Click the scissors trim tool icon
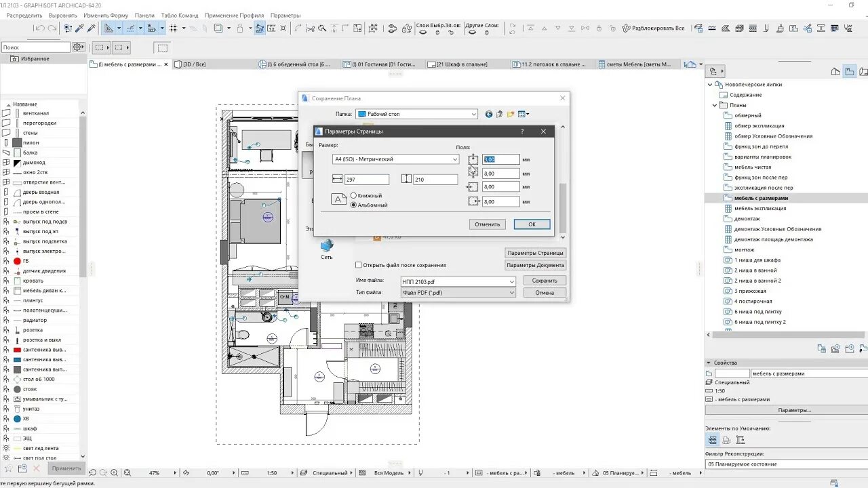 (310, 28)
